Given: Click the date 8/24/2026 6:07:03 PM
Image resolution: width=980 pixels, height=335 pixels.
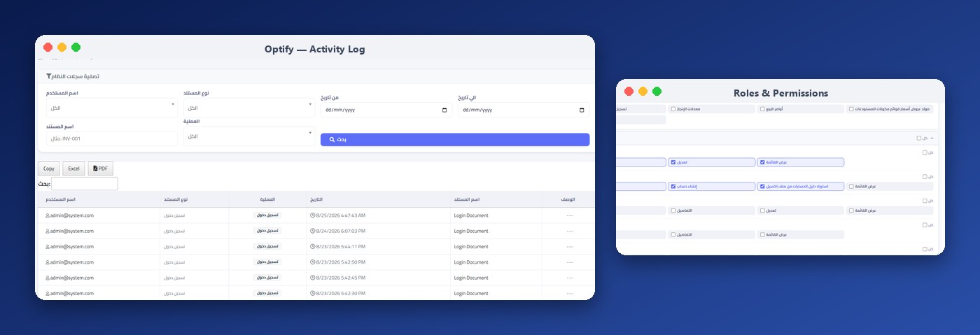Looking at the screenshot, I should coord(340,231).
